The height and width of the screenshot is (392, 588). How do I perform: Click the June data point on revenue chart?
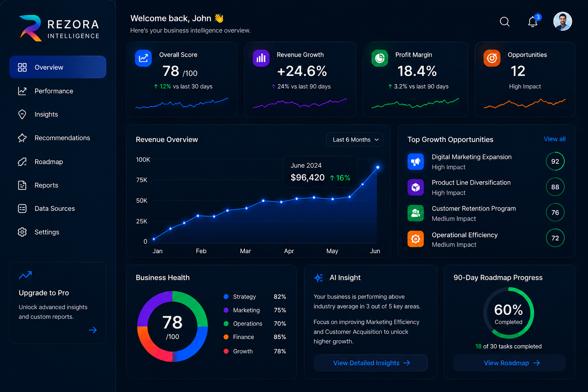coord(378,167)
